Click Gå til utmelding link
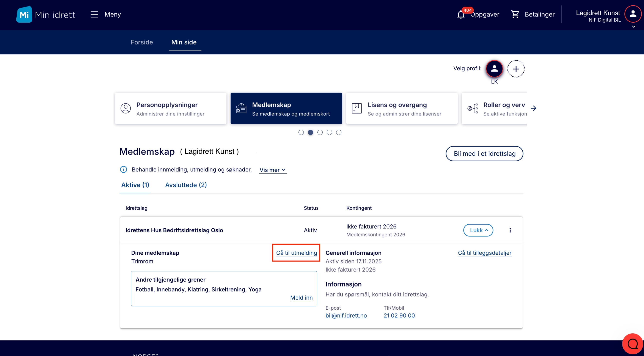The width and height of the screenshot is (644, 356). [297, 253]
